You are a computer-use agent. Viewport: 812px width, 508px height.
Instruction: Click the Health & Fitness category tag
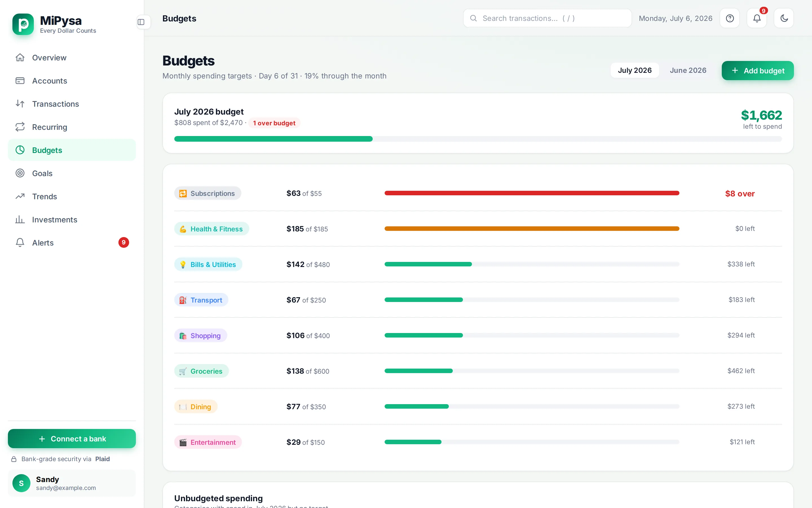pyautogui.click(x=211, y=229)
